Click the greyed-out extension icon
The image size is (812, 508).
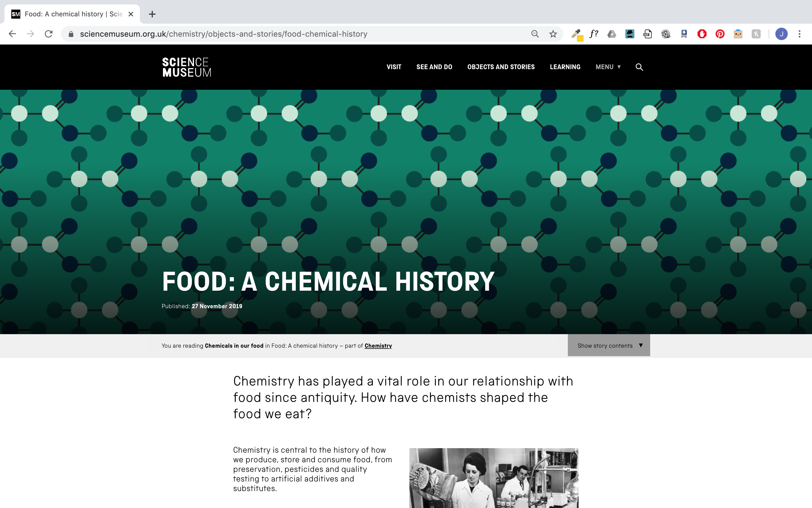click(x=756, y=34)
